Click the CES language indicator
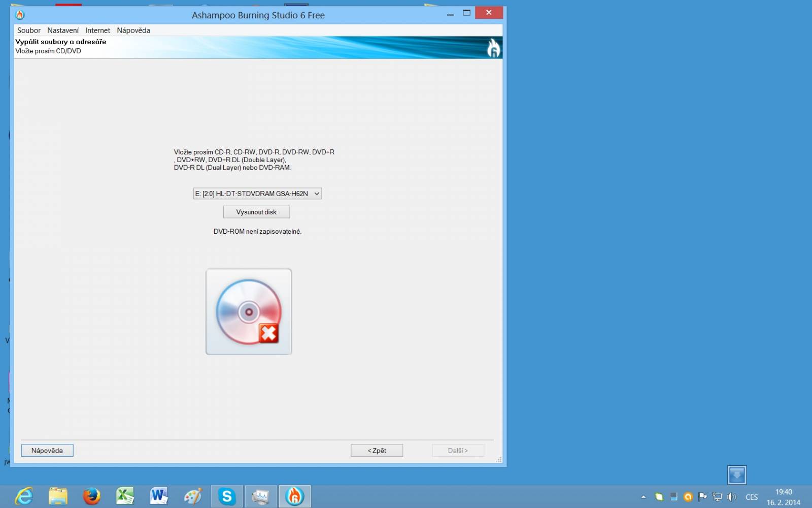 pyautogui.click(x=752, y=497)
